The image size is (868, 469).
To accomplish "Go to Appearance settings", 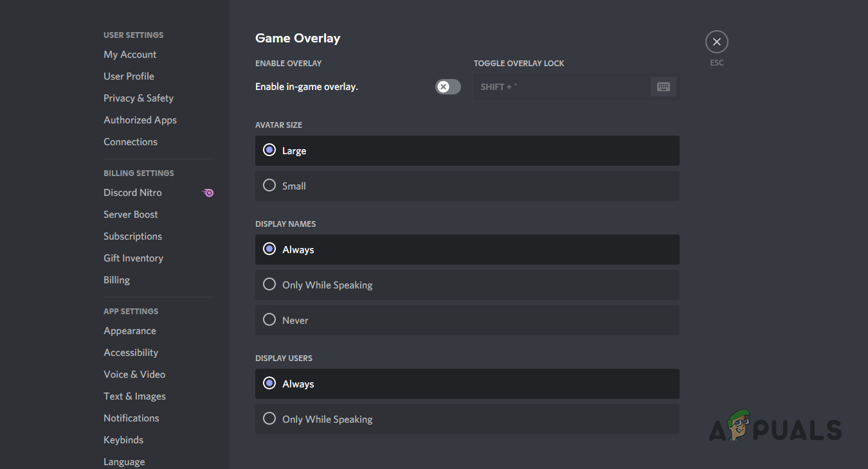I will click(130, 330).
